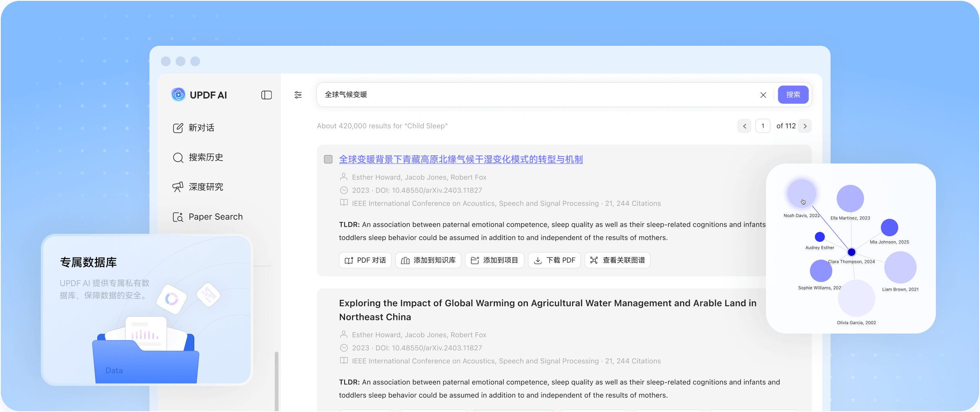Click the 下载 PDF download button

pos(554,260)
